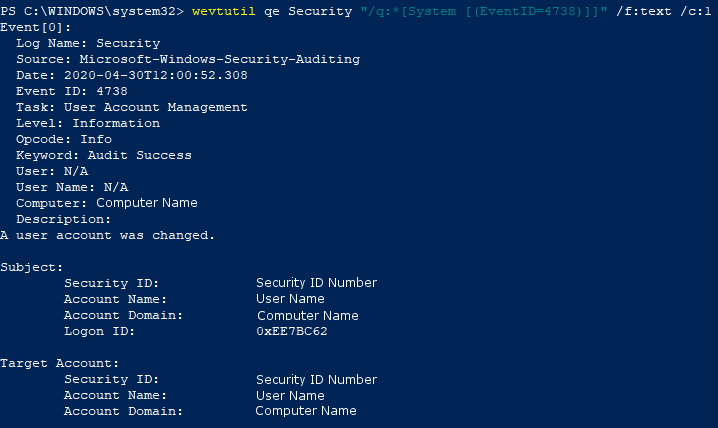718x428 pixels.
Task: Click the date 2020-04-30T12:00:52.308
Action: 156,76
